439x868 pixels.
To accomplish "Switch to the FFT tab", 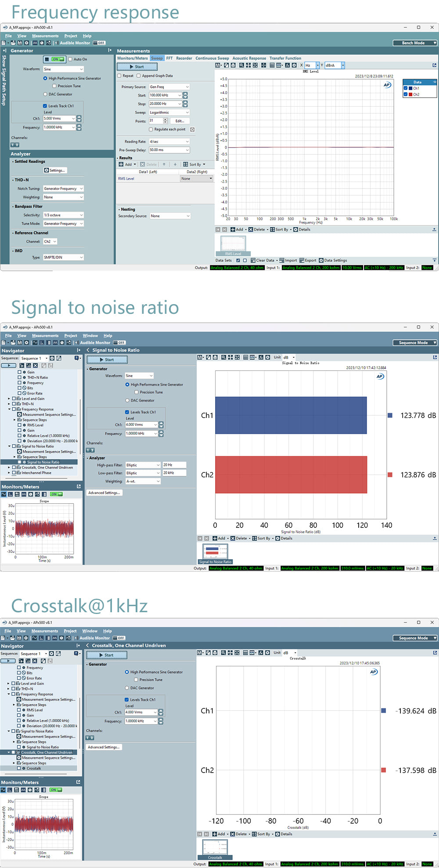I will pos(169,58).
